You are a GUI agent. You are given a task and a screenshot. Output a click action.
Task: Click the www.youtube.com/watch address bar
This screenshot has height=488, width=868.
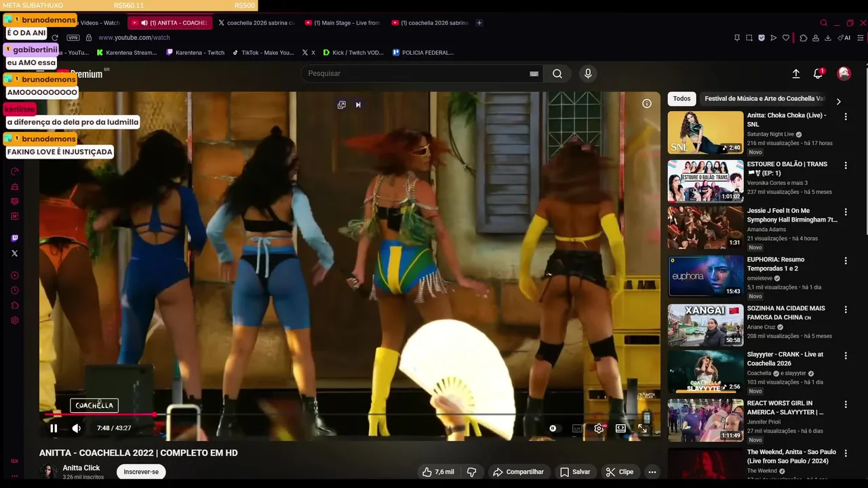[134, 38]
